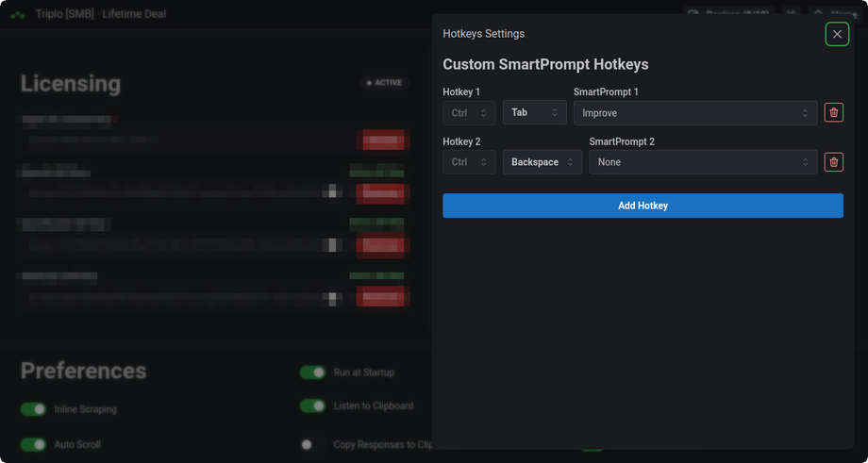Click the Hotkeys Settings panel title

click(484, 34)
